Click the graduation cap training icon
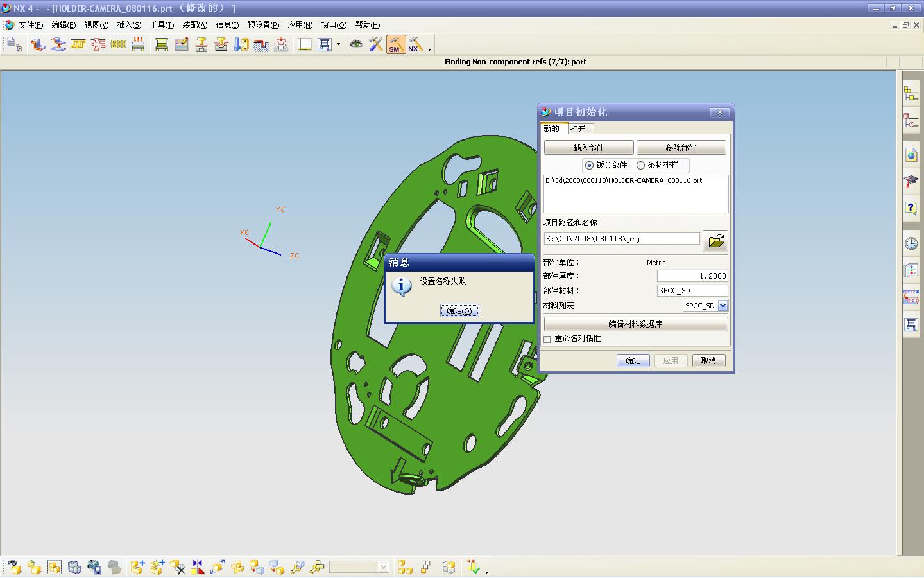The image size is (924, 578). pos(911,182)
